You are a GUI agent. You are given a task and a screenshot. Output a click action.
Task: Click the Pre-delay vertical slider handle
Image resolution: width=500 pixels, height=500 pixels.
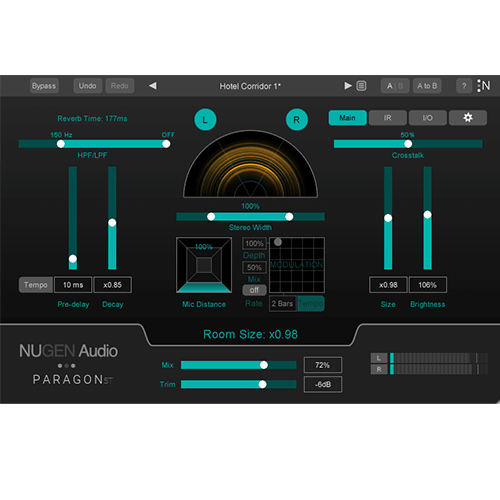[73, 259]
